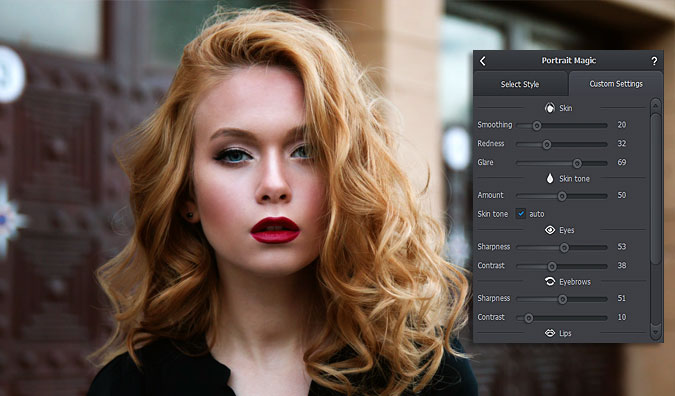This screenshot has width=675, height=396.
Task: Click the Eyes Sharpness value 53
Action: click(622, 247)
